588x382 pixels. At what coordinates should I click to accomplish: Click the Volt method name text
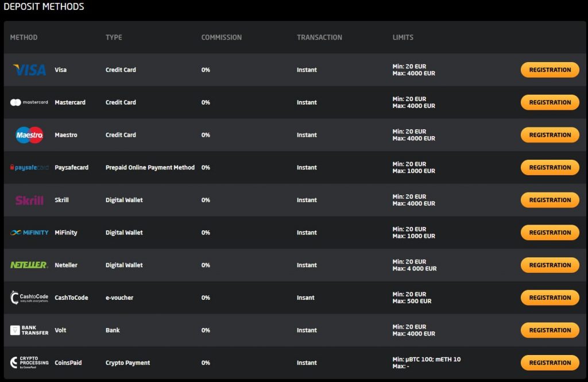coord(61,330)
